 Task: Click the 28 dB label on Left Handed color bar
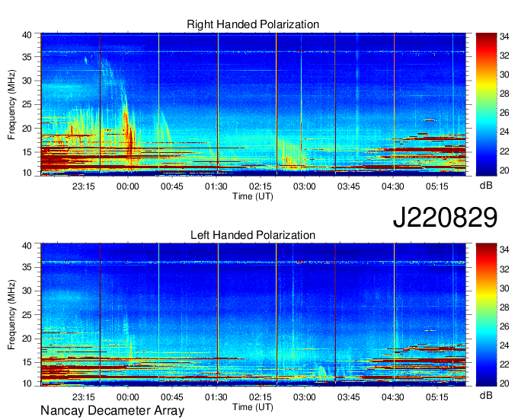pos(504,308)
